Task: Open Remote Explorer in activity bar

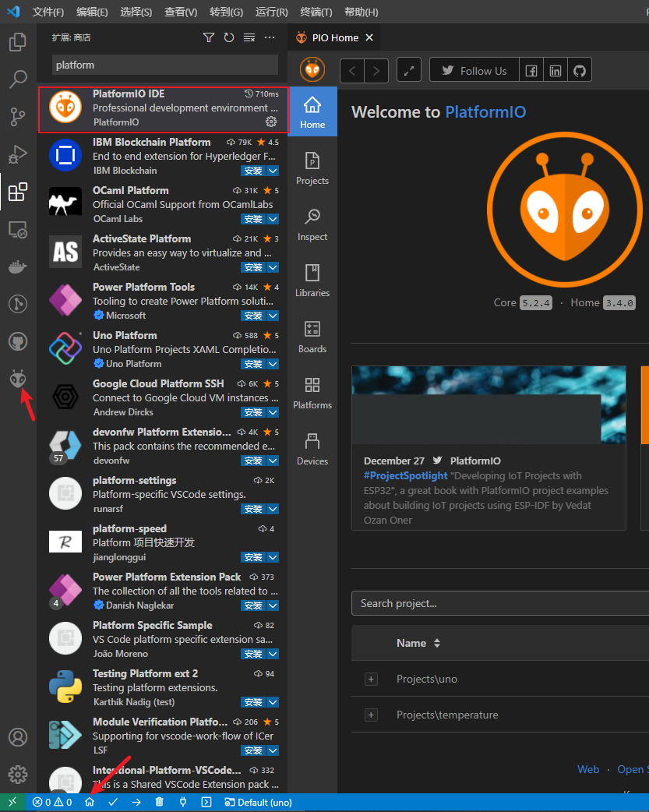Action: tap(18, 229)
